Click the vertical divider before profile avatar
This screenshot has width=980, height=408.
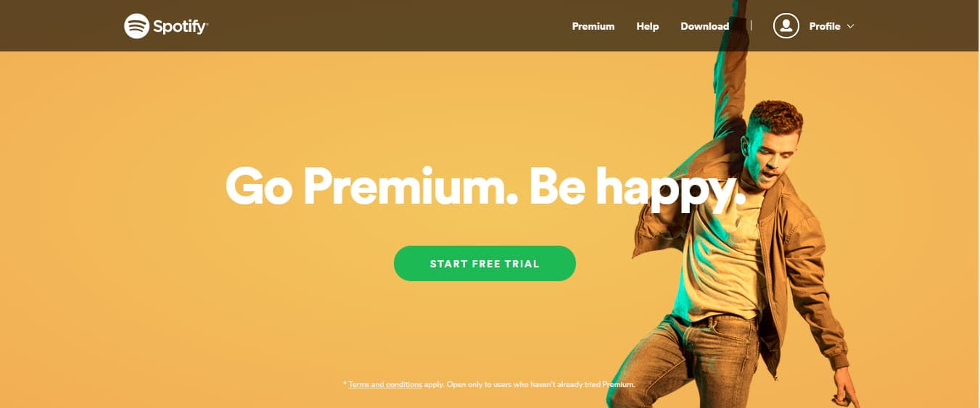(x=751, y=25)
